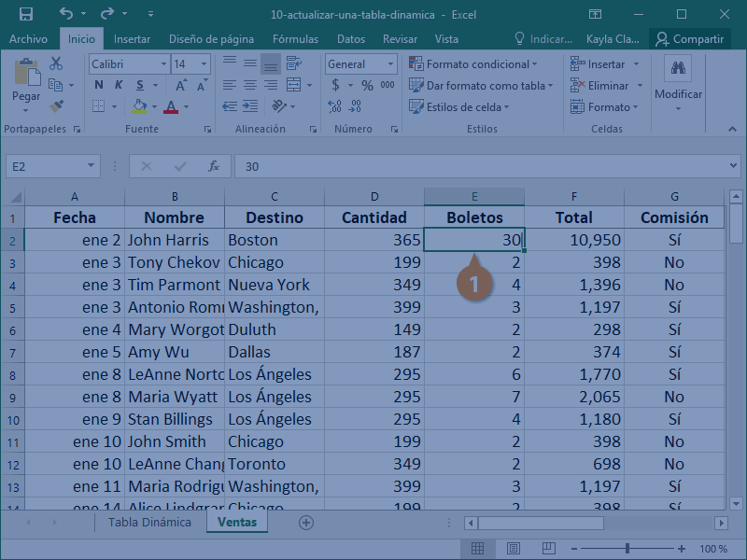
Task: Toggle bold with the N icon
Action: (x=98, y=86)
